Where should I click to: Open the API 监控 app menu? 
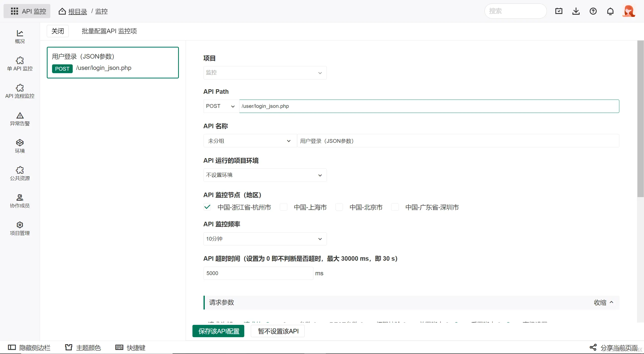pyautogui.click(x=27, y=11)
